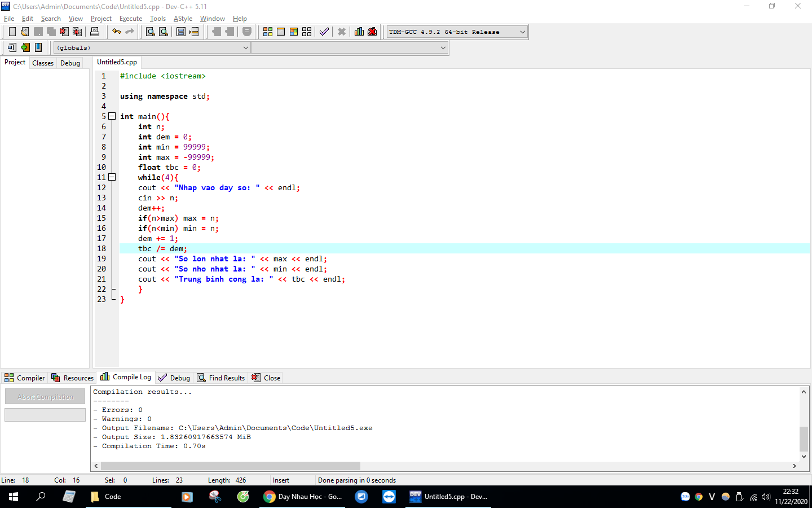Viewport: 812px width, 508px height.
Task: Open Profile Analysis bar chart icon
Action: [x=359, y=32]
